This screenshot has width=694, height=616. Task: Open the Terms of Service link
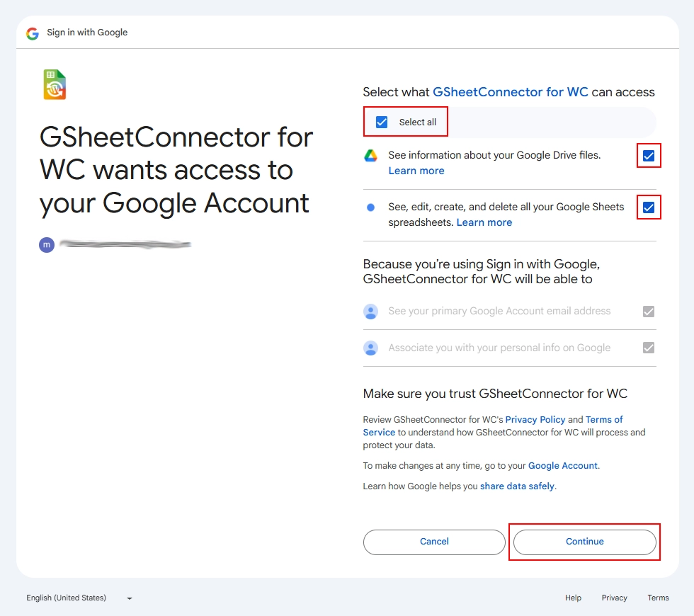tap(604, 419)
